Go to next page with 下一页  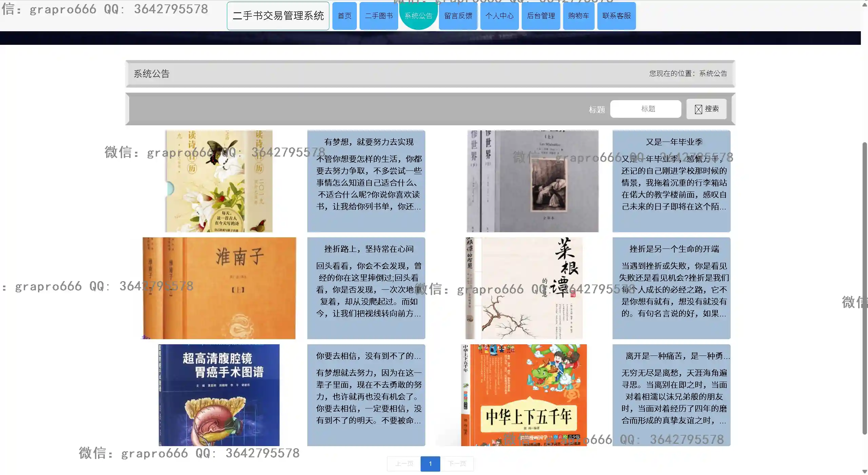pyautogui.click(x=457, y=464)
